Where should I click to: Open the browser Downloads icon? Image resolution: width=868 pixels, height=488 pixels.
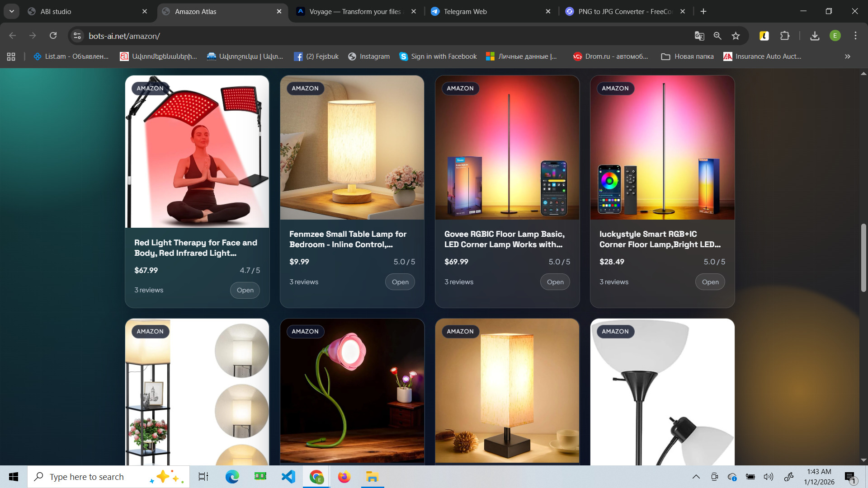815,36
